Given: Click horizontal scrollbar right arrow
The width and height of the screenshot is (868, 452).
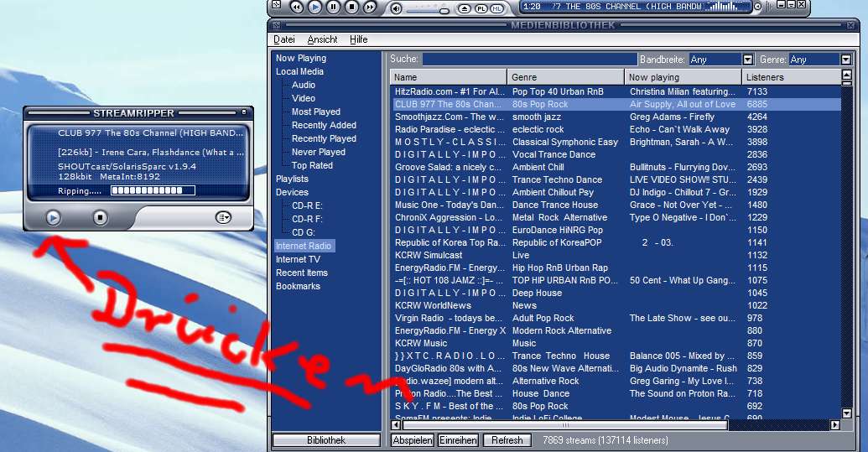Looking at the screenshot, I should [x=834, y=425].
